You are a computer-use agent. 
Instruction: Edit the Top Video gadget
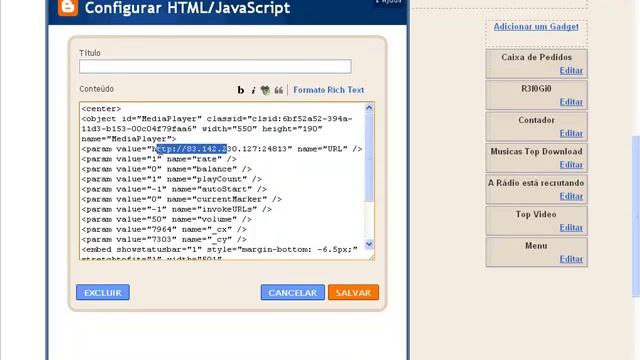tap(571, 228)
